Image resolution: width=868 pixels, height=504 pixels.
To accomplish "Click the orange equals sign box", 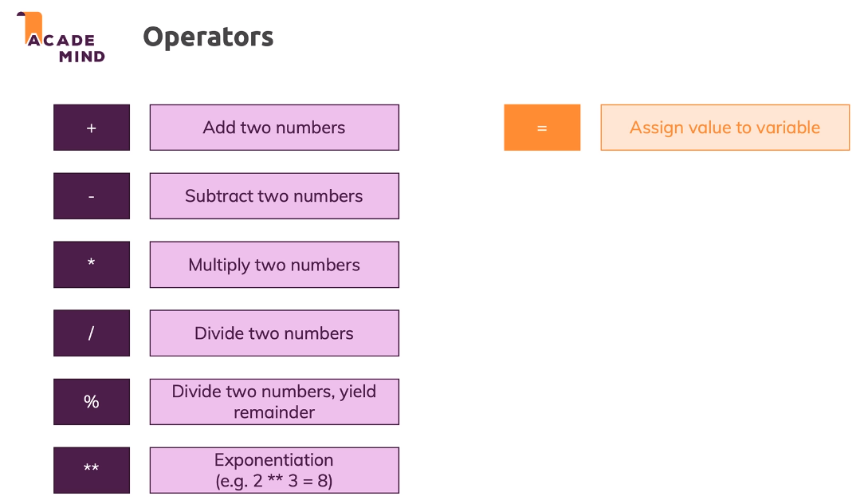I will pyautogui.click(x=542, y=128).
